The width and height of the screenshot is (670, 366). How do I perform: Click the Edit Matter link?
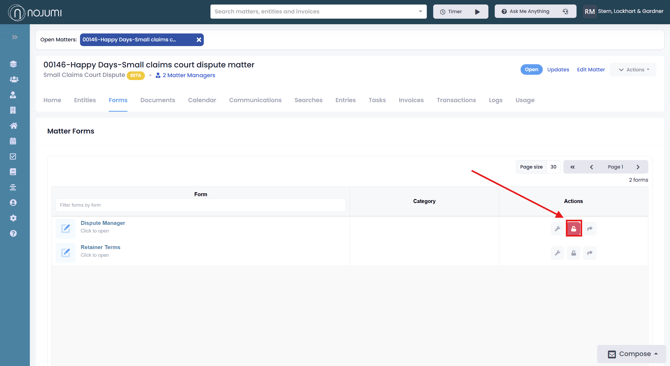(591, 70)
